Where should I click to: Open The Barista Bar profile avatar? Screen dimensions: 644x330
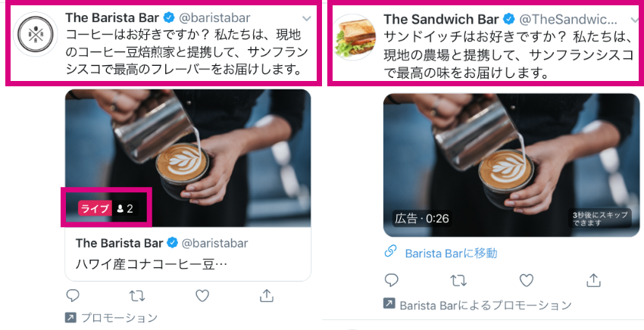pyautogui.click(x=36, y=34)
